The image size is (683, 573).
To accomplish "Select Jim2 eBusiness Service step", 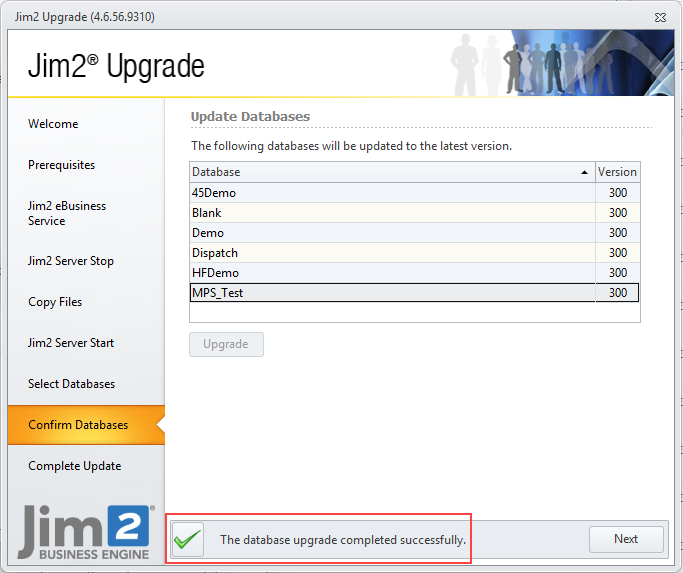I will click(67, 213).
